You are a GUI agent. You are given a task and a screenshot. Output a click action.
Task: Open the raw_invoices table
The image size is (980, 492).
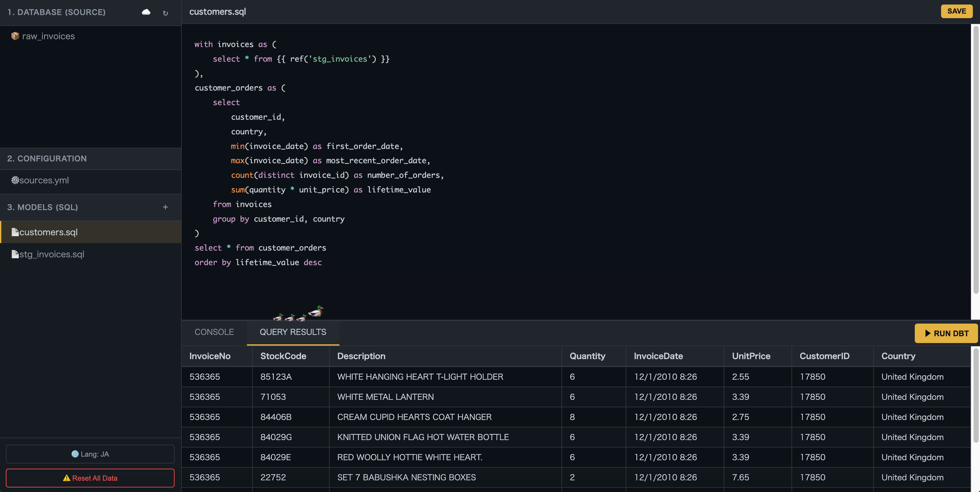pos(48,36)
